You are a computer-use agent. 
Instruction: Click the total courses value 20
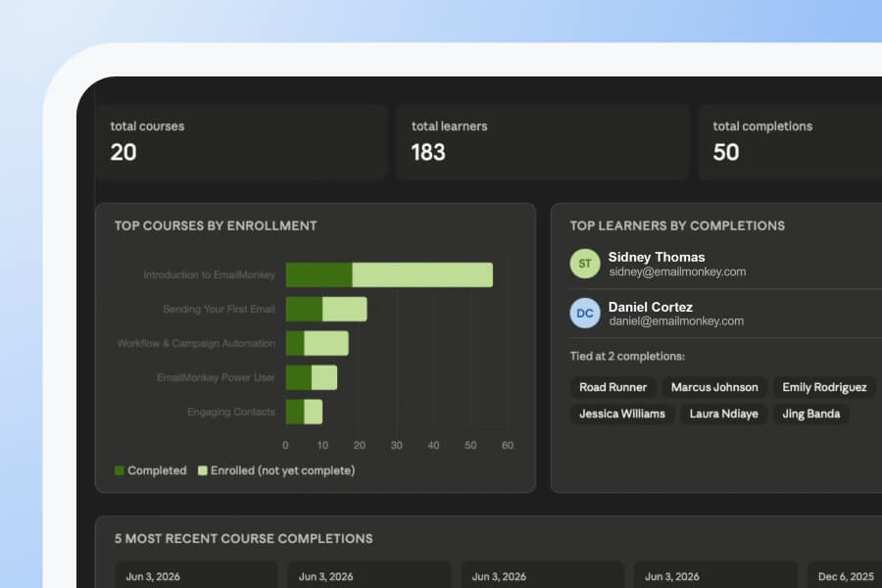click(123, 153)
